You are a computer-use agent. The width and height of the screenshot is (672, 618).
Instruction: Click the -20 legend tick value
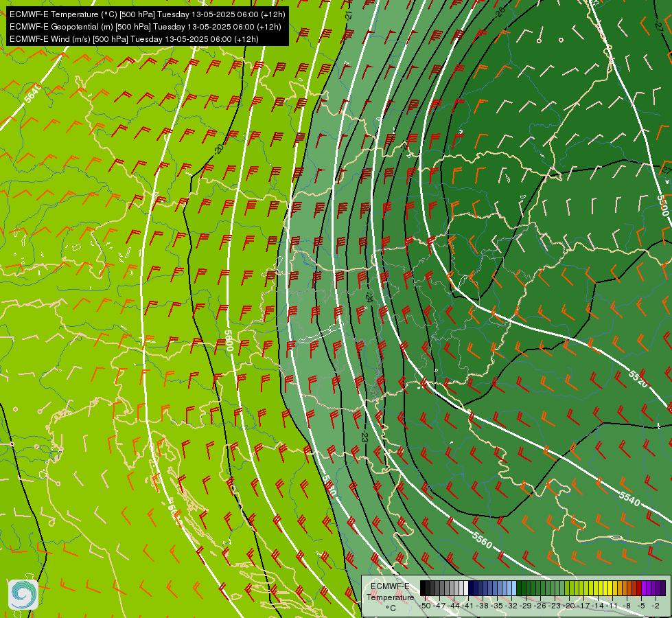coord(569,606)
